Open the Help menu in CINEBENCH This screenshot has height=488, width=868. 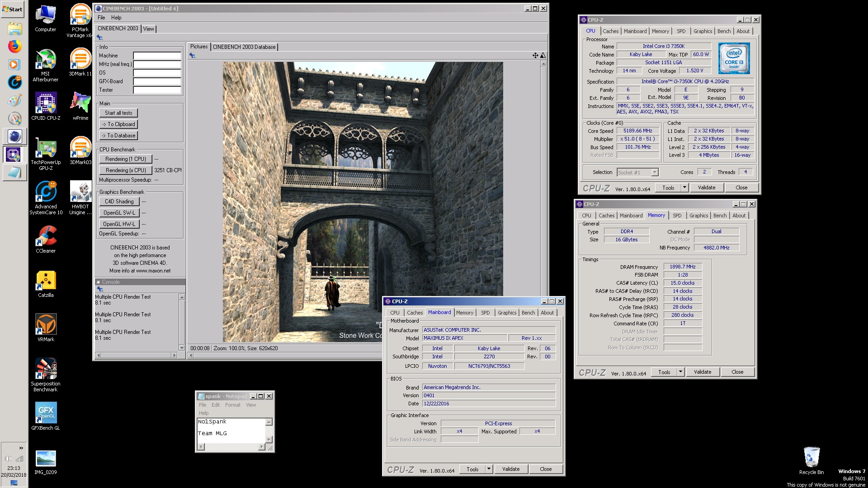point(116,18)
